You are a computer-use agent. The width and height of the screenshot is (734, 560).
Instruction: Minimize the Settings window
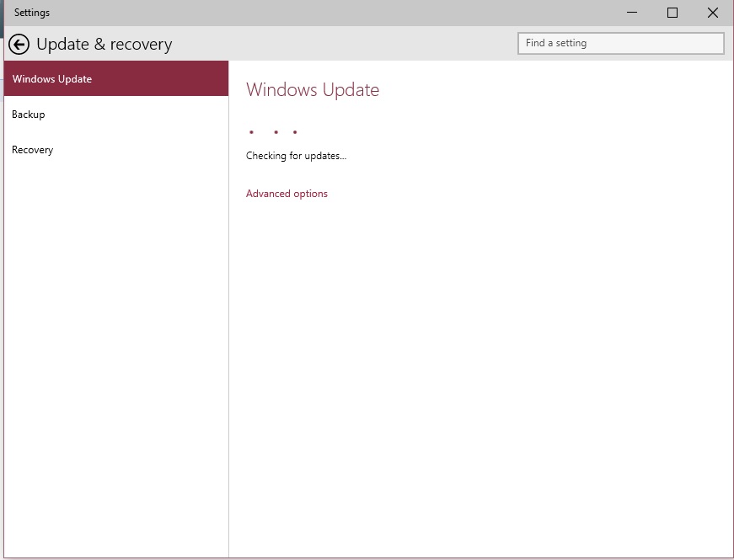[632, 13]
